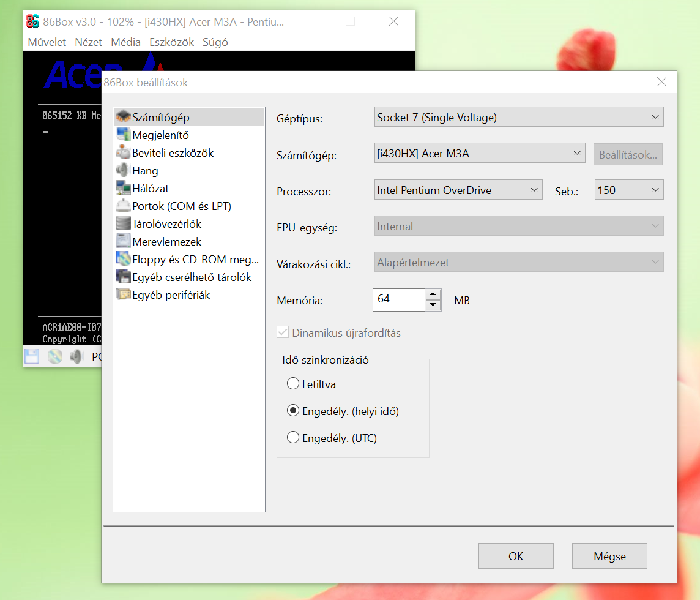Open the Nézet menu
The height and width of the screenshot is (600, 700).
click(88, 42)
